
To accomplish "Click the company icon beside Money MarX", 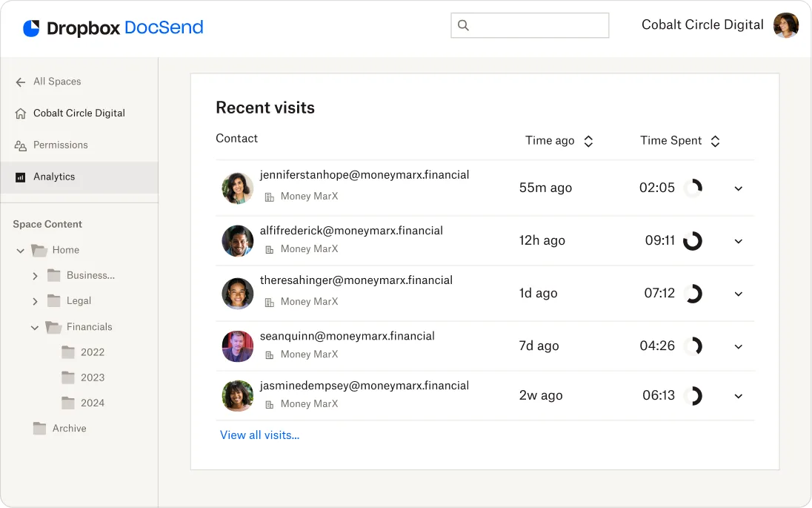I will (270, 197).
